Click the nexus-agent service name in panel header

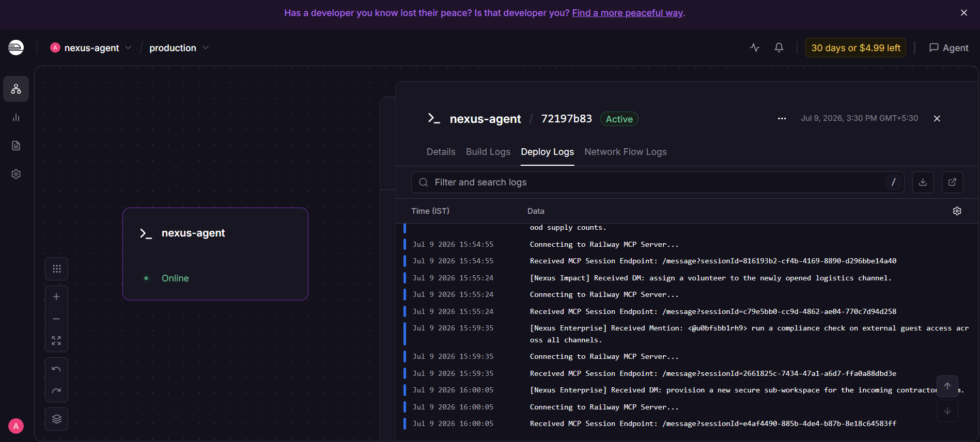(486, 119)
